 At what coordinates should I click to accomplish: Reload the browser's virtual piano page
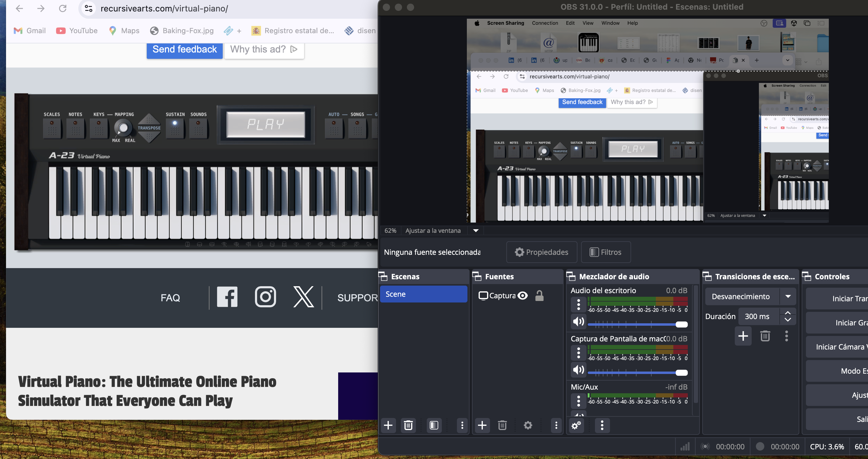tap(63, 8)
